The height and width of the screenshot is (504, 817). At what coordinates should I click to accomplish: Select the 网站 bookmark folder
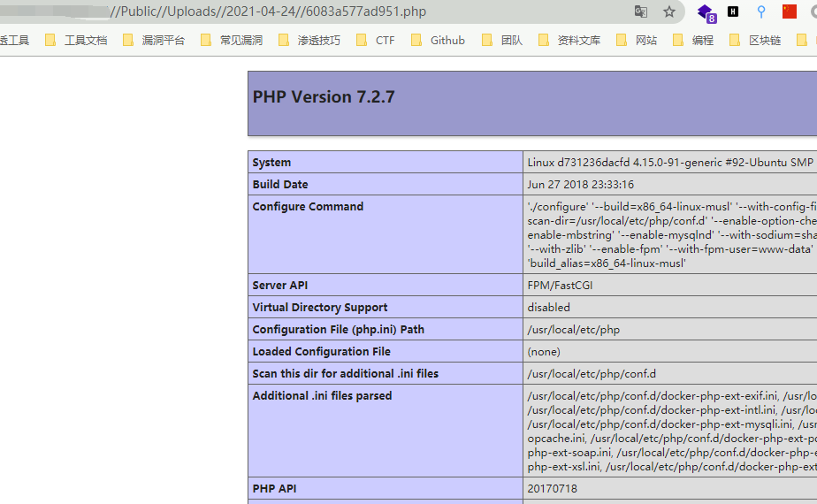pyautogui.click(x=645, y=40)
